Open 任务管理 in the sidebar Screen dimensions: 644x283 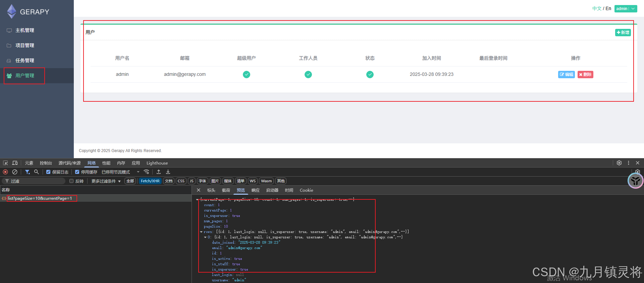(x=25, y=60)
